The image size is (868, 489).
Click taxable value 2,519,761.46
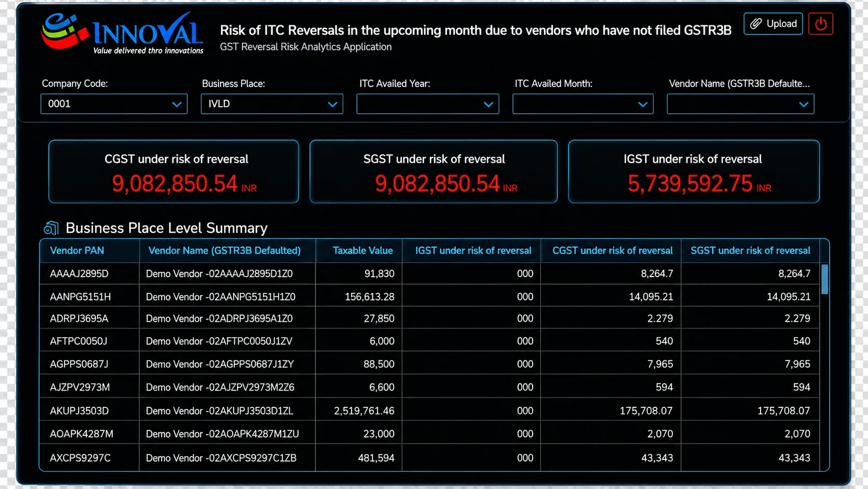coord(364,411)
